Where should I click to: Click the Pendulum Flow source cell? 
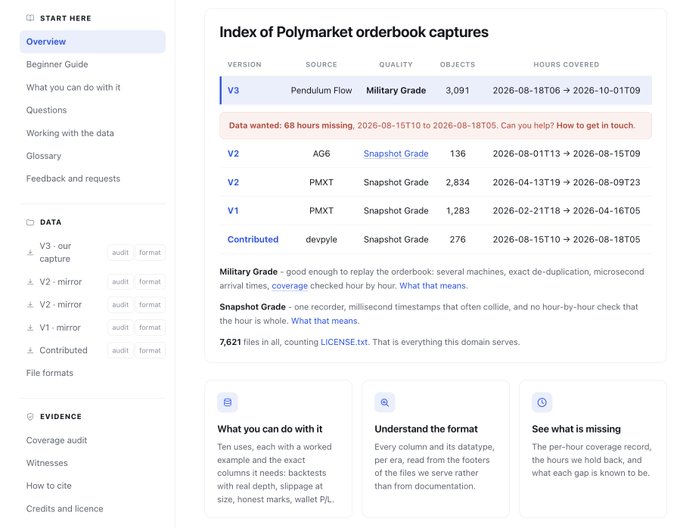[321, 90]
